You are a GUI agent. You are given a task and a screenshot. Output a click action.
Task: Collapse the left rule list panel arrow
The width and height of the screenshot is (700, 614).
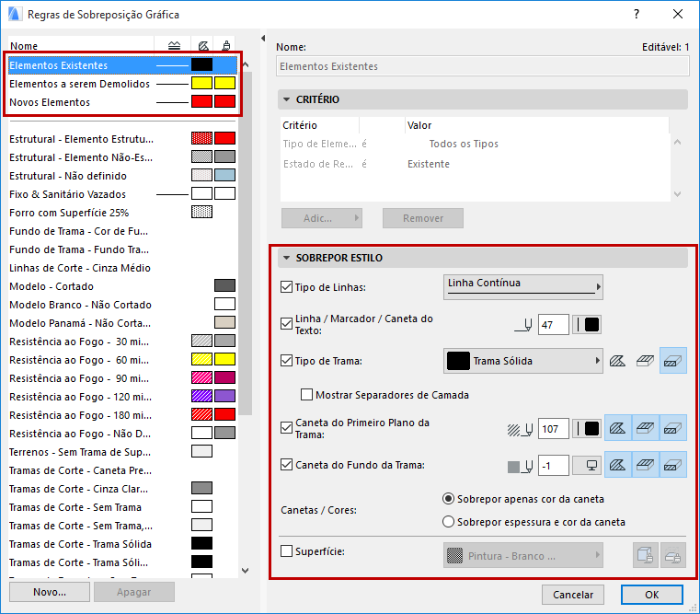tap(263, 39)
